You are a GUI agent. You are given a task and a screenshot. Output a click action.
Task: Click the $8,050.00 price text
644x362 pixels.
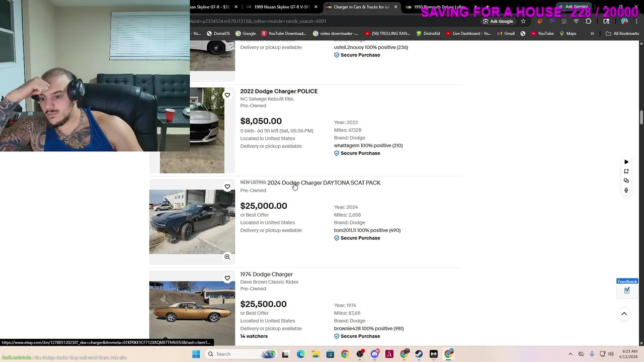click(261, 121)
